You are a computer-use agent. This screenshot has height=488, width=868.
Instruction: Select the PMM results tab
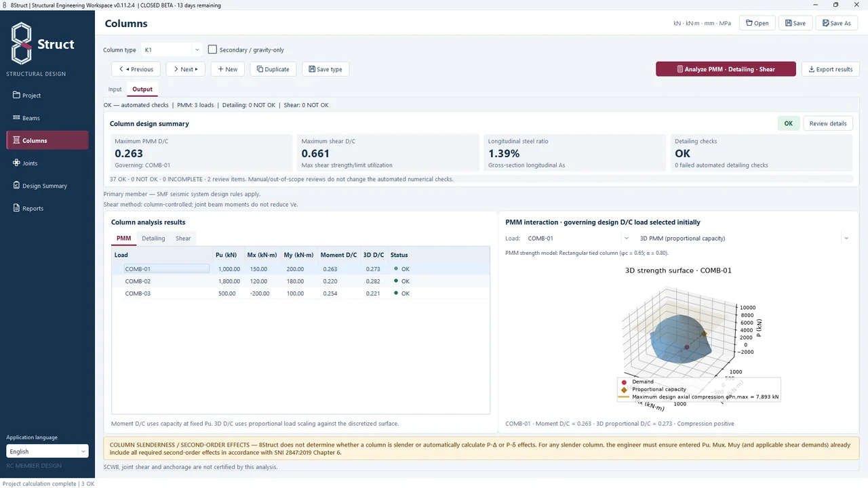[x=123, y=238]
